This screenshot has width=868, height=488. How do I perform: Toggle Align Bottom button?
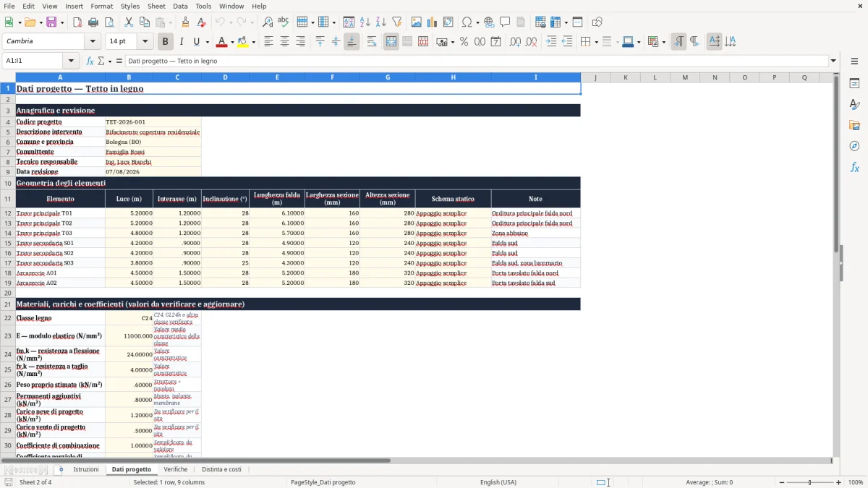click(352, 42)
